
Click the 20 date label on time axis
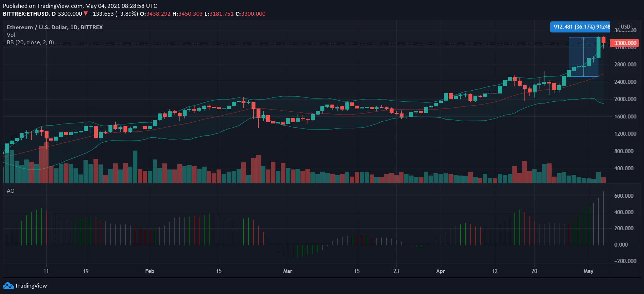[x=534, y=271]
